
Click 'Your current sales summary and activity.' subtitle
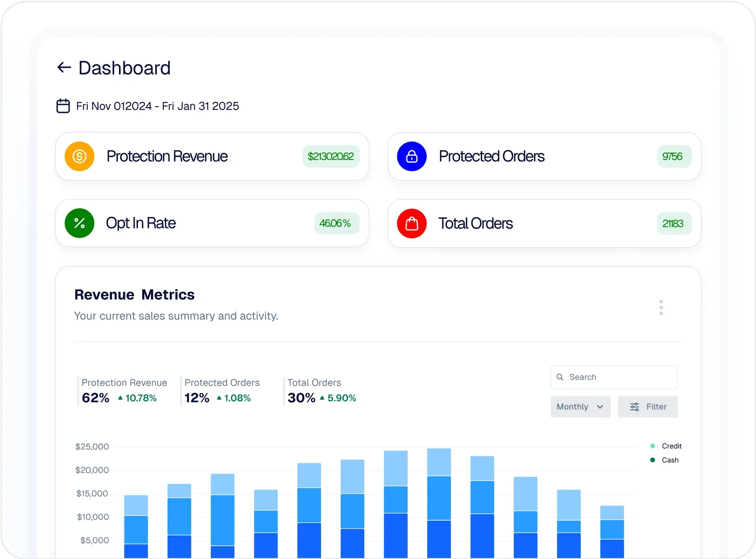176,316
